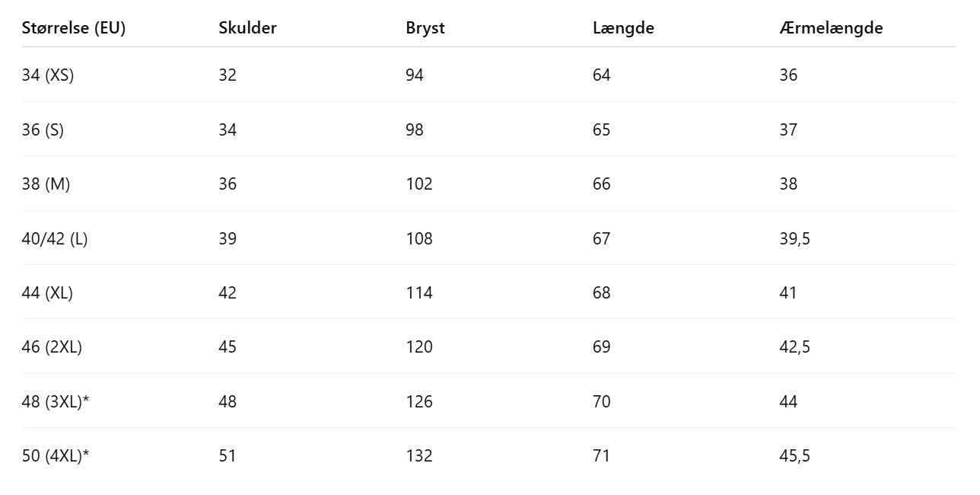Select the 40/42 (L) size row label
This screenshot has height=495, width=980.
click(55, 238)
